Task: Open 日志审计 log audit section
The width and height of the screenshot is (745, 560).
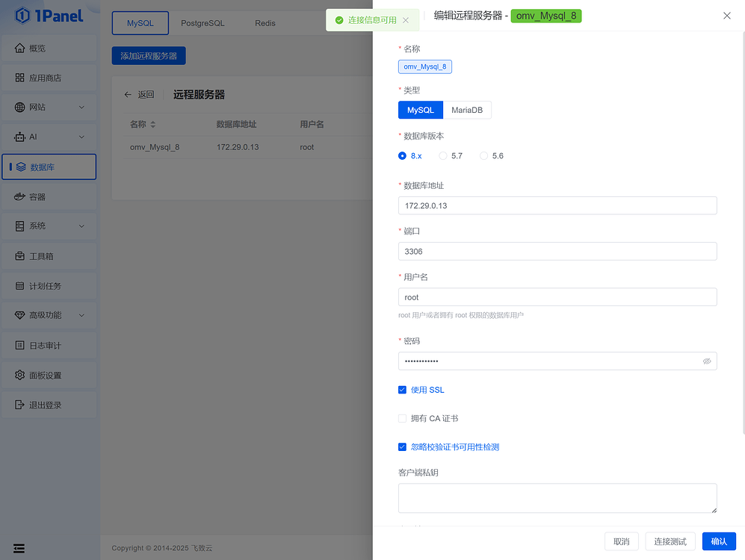Action: (x=49, y=345)
